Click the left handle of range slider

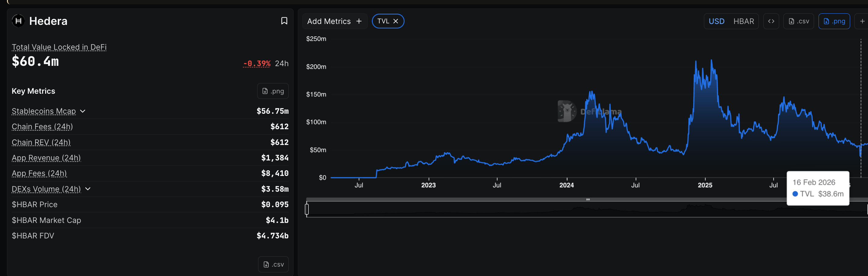tap(307, 209)
